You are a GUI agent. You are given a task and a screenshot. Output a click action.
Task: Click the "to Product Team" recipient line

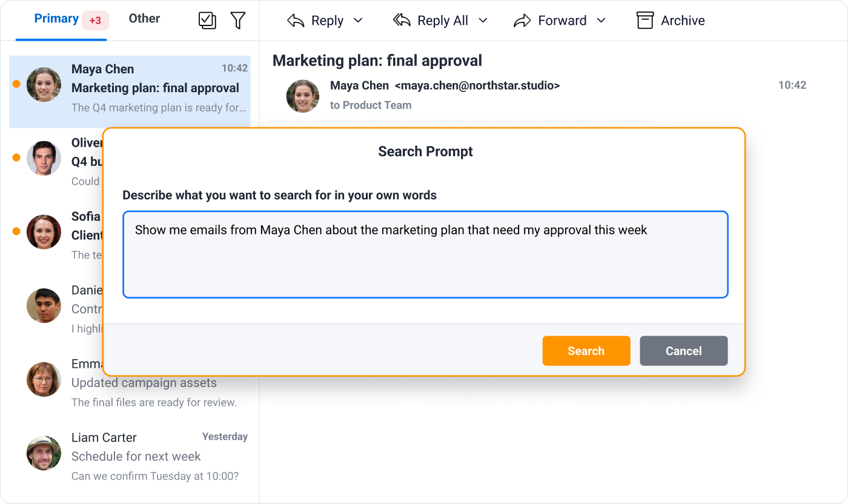pos(371,105)
